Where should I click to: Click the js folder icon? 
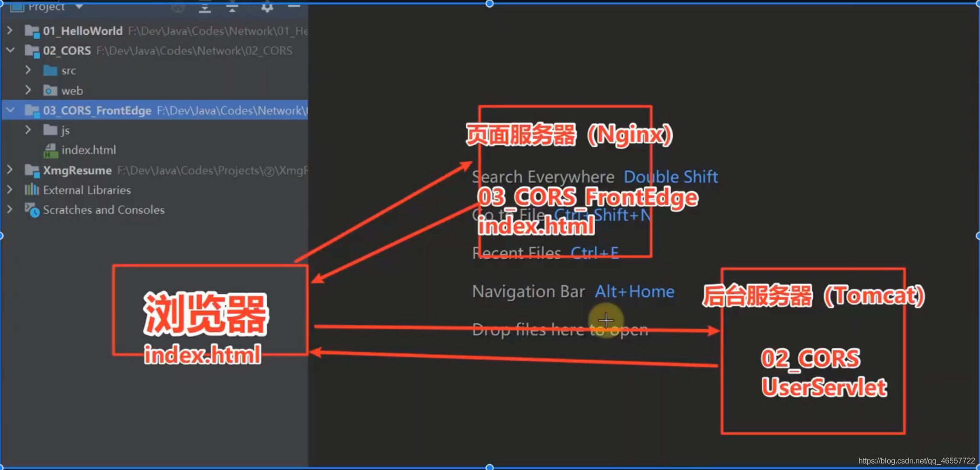tap(50, 130)
